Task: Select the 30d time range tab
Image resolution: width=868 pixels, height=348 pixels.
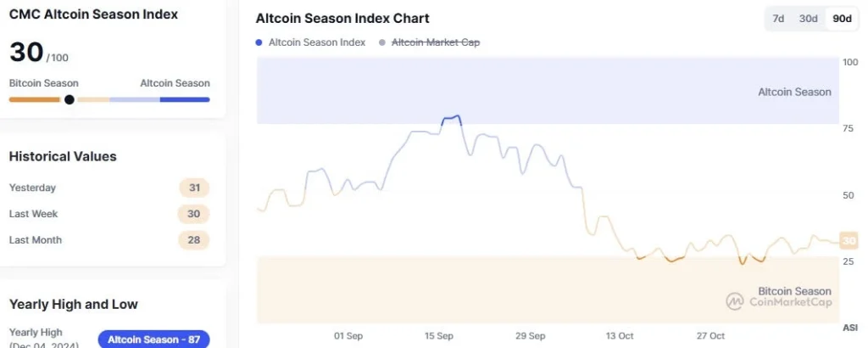Action: (x=809, y=19)
